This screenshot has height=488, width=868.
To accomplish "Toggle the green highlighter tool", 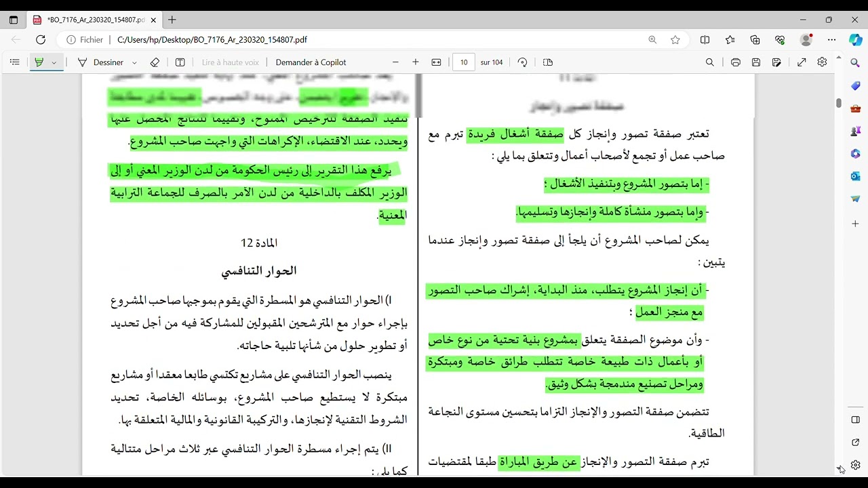I will [x=39, y=62].
